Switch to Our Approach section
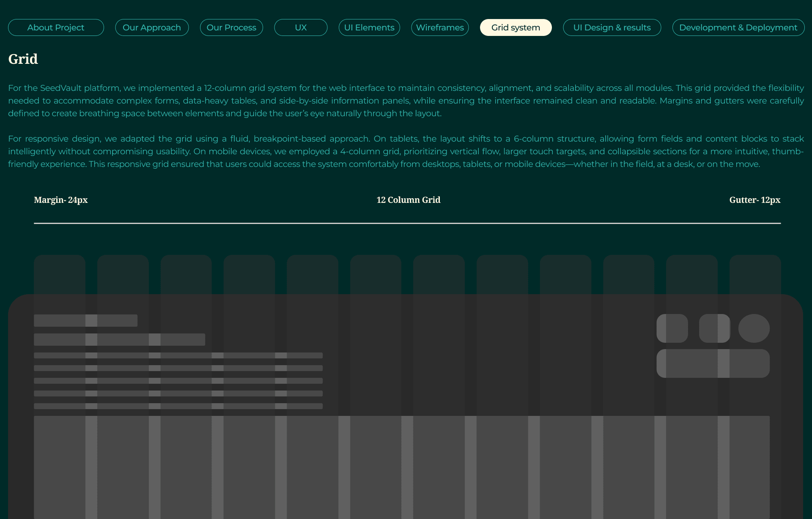812x519 pixels. click(152, 27)
